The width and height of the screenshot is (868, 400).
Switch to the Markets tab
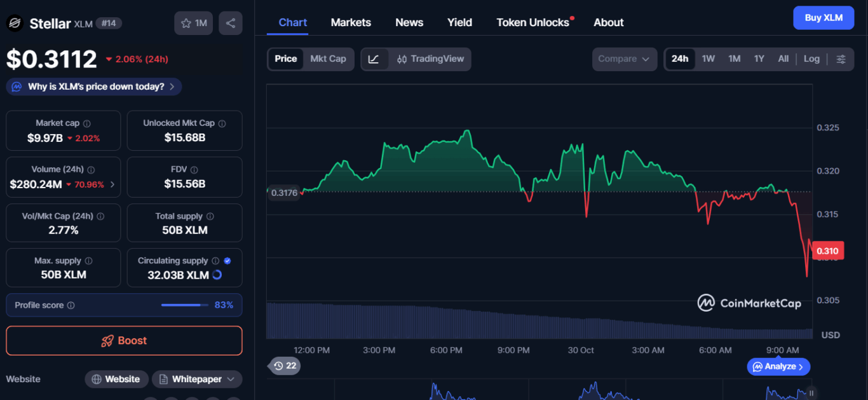(x=350, y=22)
